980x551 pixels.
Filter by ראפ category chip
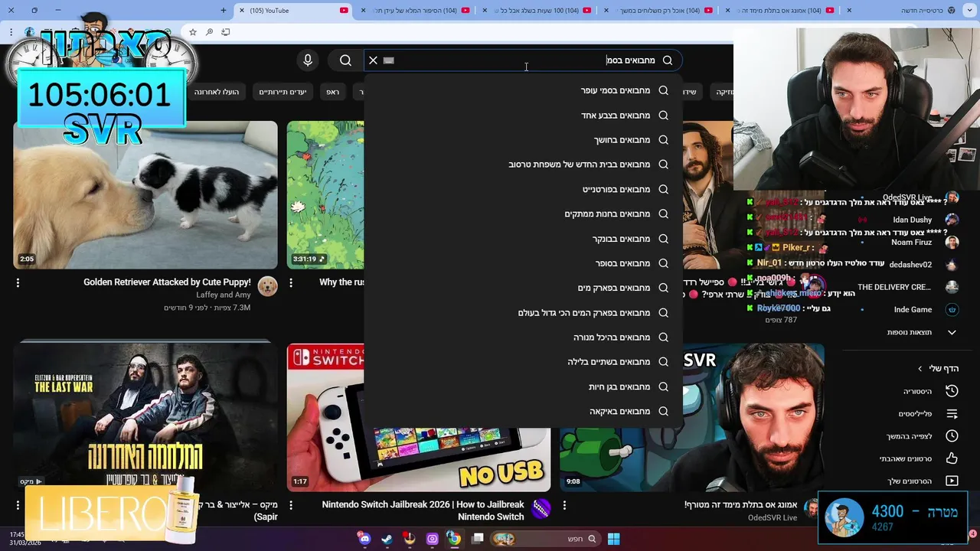point(332,92)
